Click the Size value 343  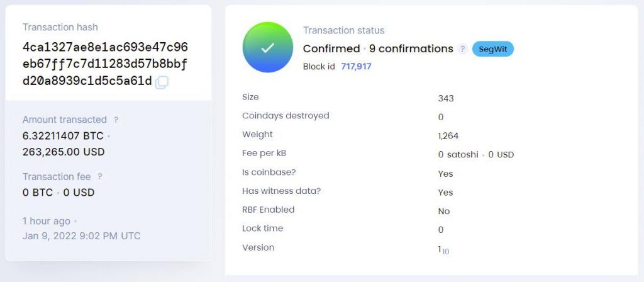tap(446, 98)
